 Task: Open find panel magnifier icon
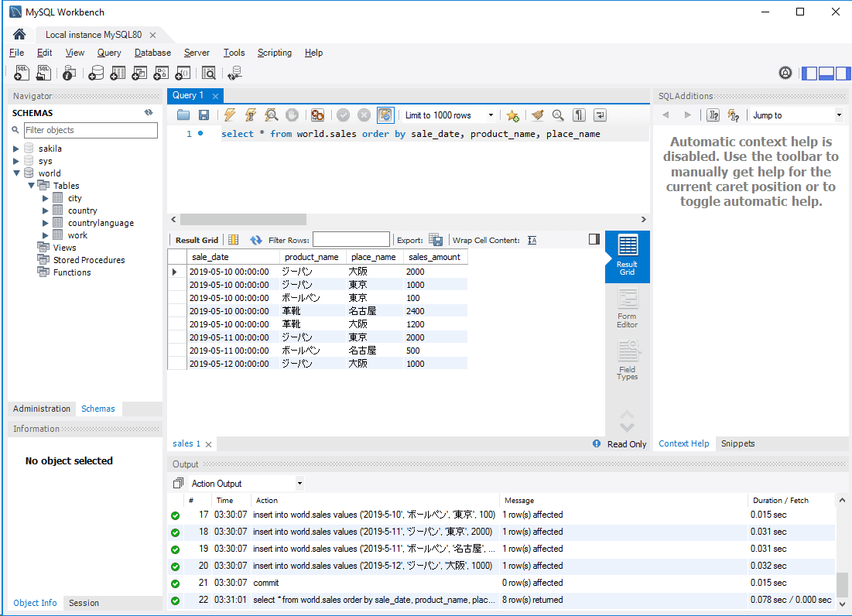pos(558,115)
